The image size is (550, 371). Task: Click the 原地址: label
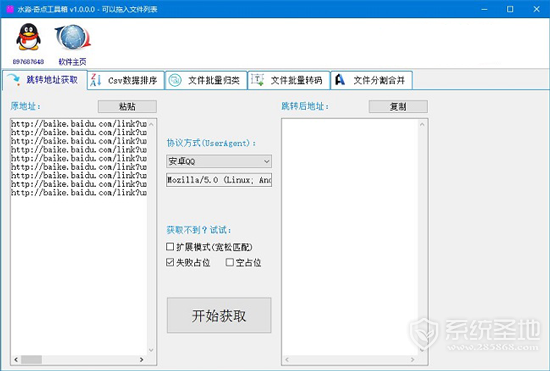pos(26,106)
